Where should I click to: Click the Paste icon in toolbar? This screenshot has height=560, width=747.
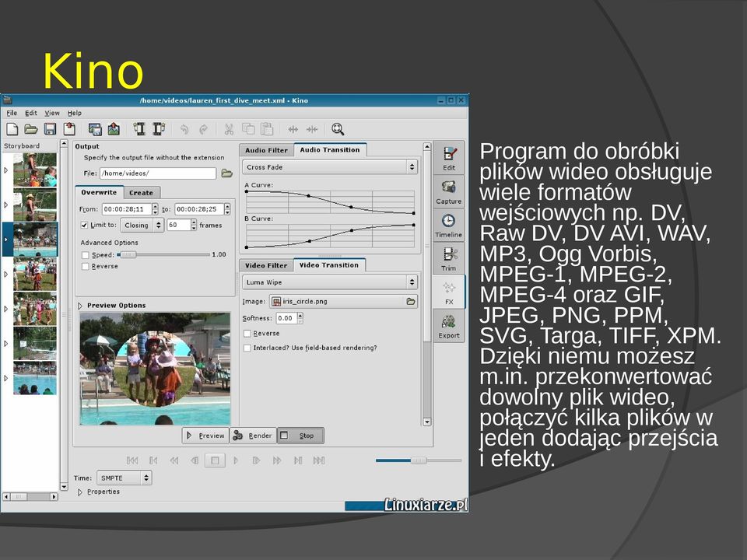tap(267, 129)
